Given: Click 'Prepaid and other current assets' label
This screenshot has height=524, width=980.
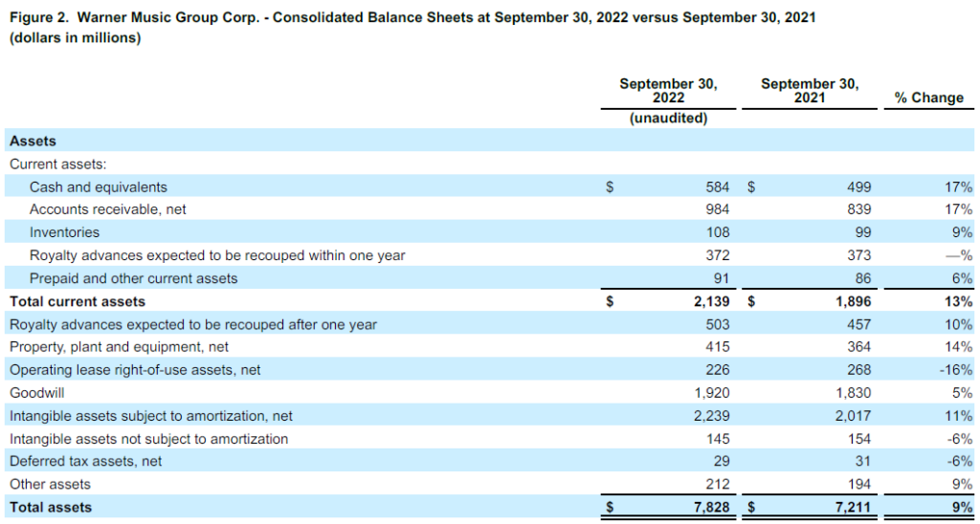Looking at the screenshot, I should coord(133,278).
